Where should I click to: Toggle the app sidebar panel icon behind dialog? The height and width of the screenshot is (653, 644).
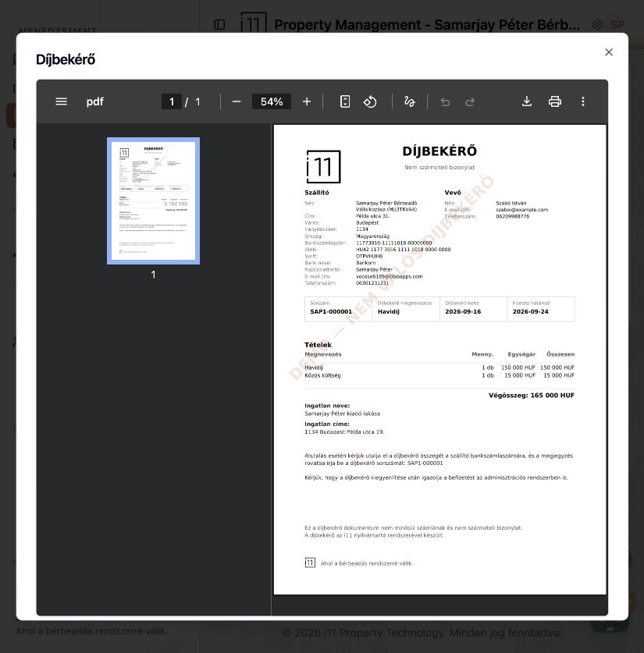219,24
